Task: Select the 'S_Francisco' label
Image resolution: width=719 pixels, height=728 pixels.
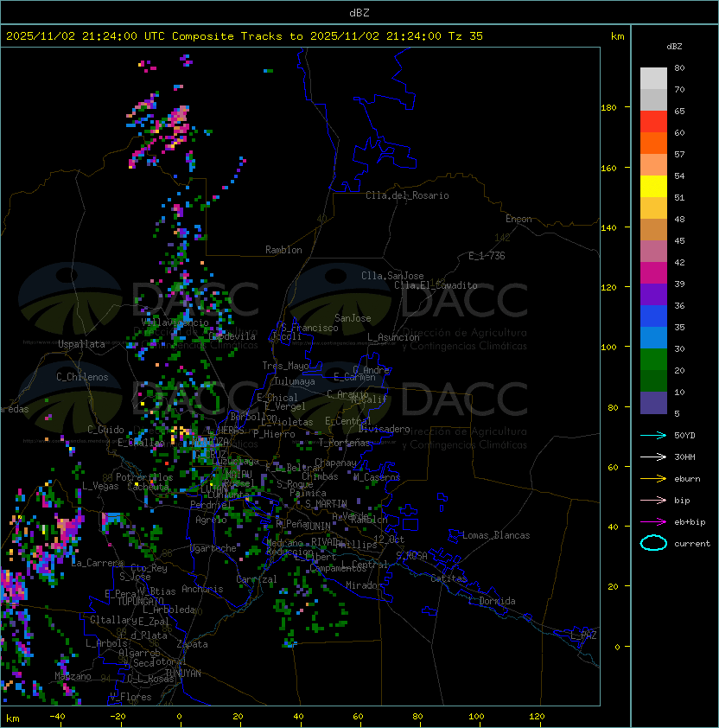Action: [309, 329]
